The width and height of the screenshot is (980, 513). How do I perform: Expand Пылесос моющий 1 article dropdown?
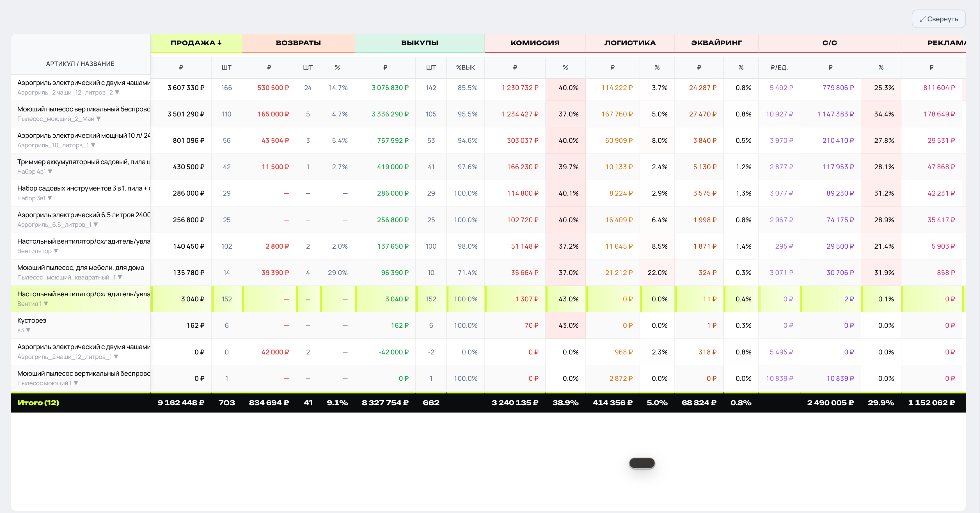76,383
